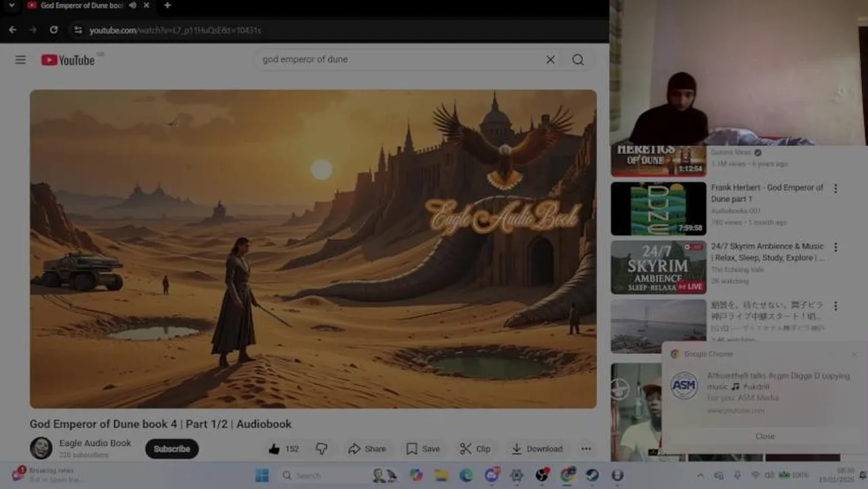Viewport: 868px width, 489px height.
Task: Open more actions three-dot menu under video
Action: pos(586,449)
